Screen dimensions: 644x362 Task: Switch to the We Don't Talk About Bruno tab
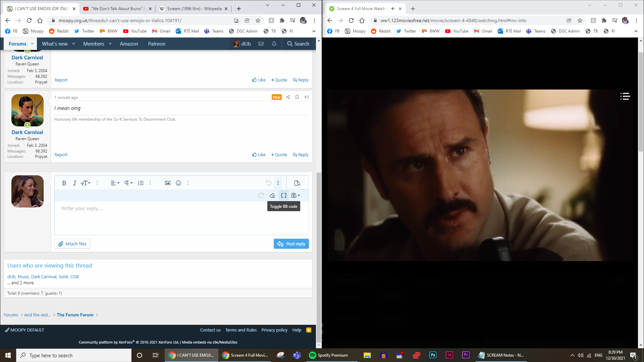117,9
